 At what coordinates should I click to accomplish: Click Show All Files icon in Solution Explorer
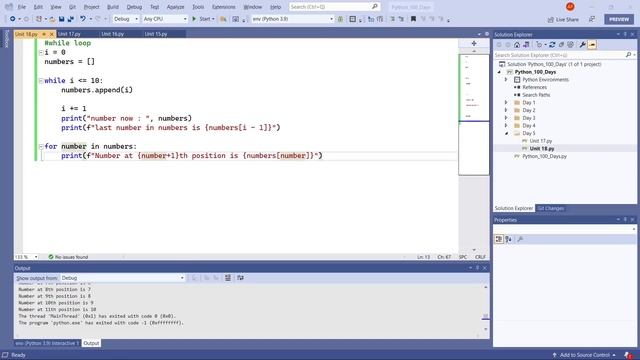[570, 45]
